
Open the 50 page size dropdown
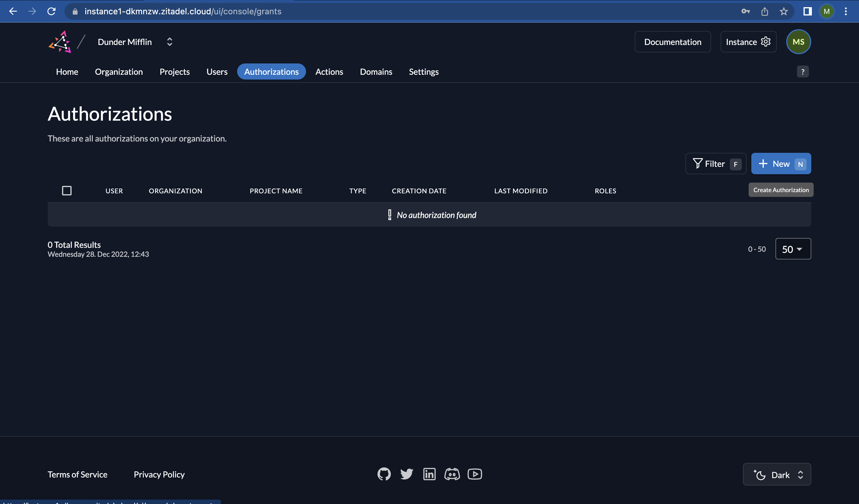click(793, 249)
